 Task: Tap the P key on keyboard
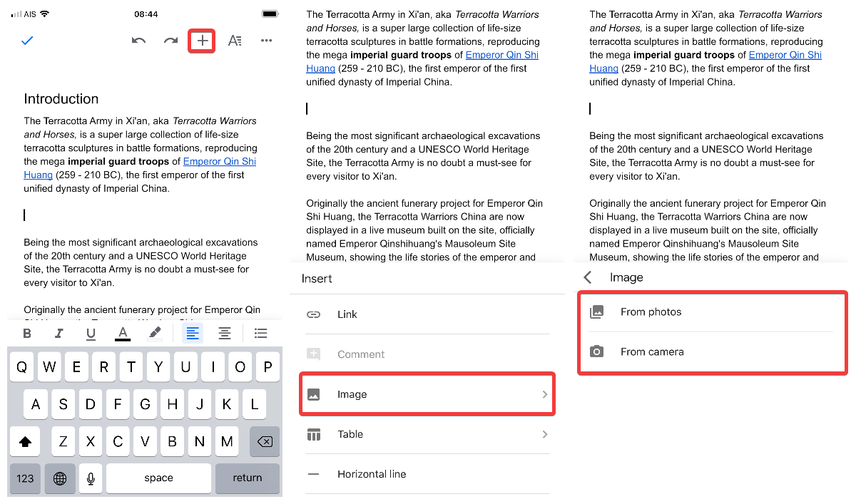point(267,367)
